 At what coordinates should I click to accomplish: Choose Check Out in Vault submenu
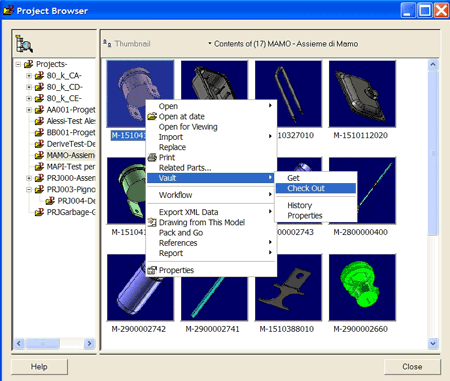316,188
